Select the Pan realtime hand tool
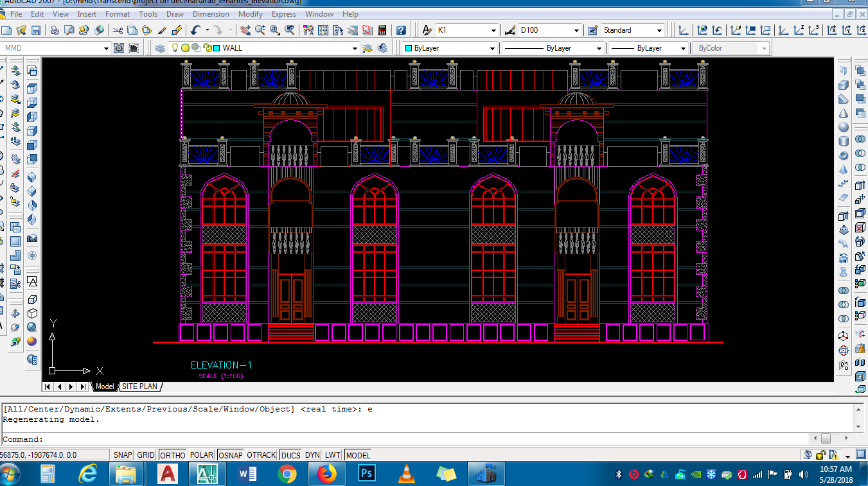Screen dimensions: 868x486 click(x=245, y=30)
